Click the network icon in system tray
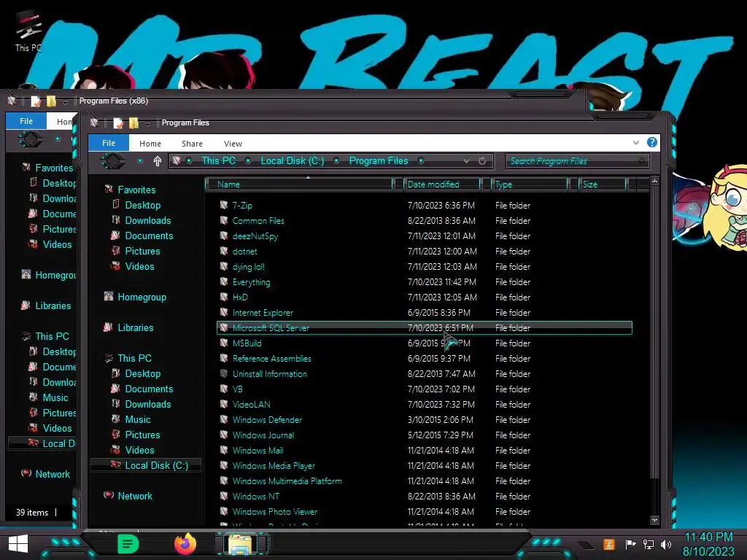 (649, 544)
